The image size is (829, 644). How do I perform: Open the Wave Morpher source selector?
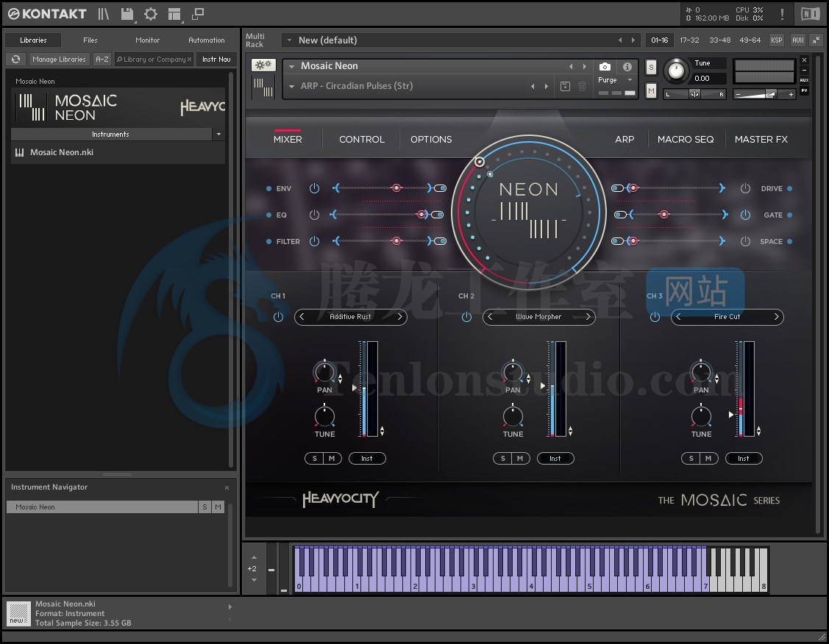(x=538, y=316)
